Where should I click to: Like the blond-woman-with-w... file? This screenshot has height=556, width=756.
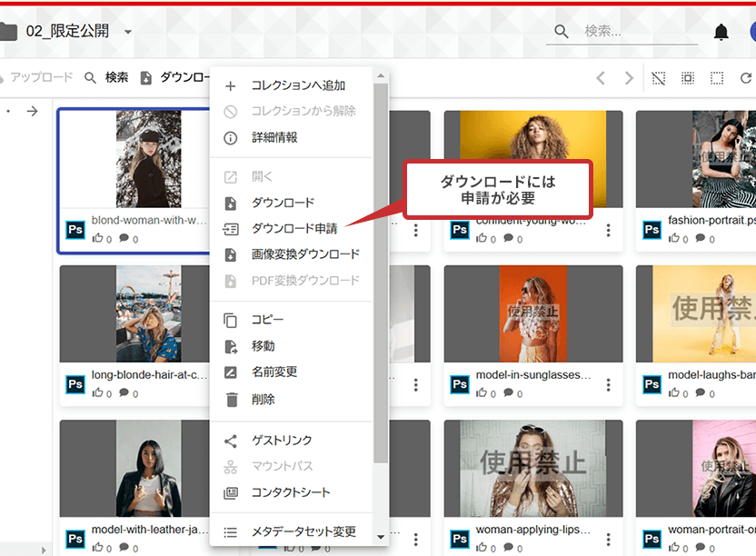pyautogui.click(x=98, y=238)
